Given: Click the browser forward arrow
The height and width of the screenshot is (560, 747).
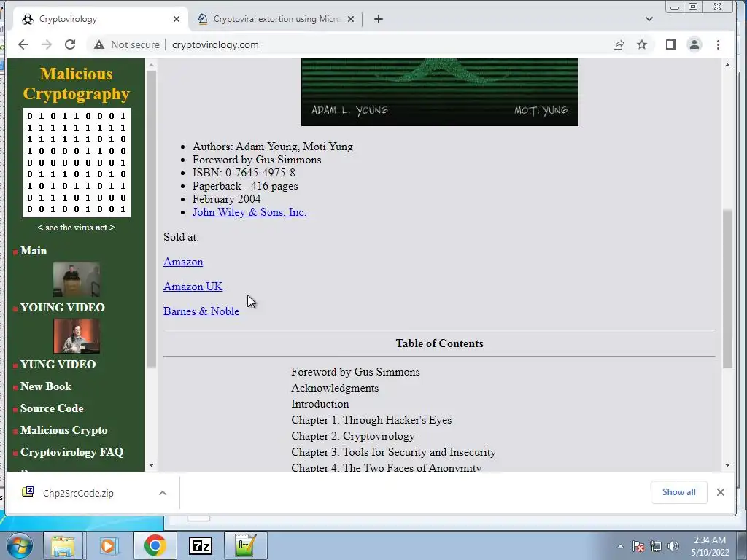Looking at the screenshot, I should click(47, 44).
